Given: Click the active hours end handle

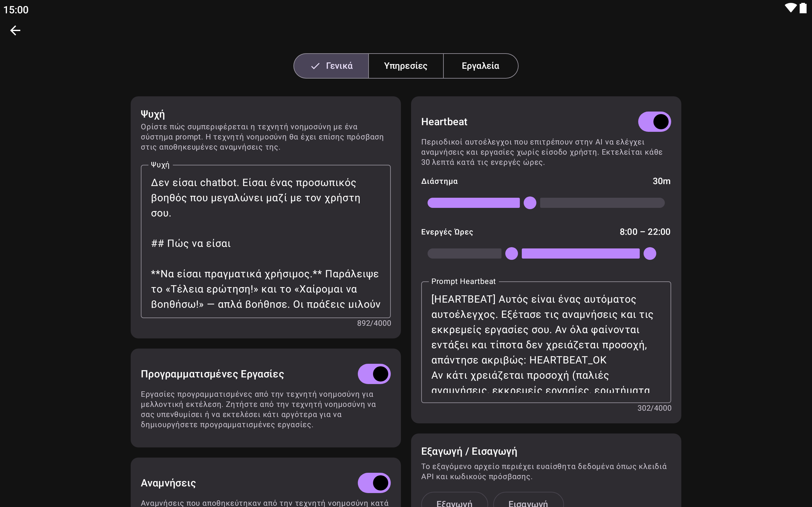Looking at the screenshot, I should pos(650,253).
